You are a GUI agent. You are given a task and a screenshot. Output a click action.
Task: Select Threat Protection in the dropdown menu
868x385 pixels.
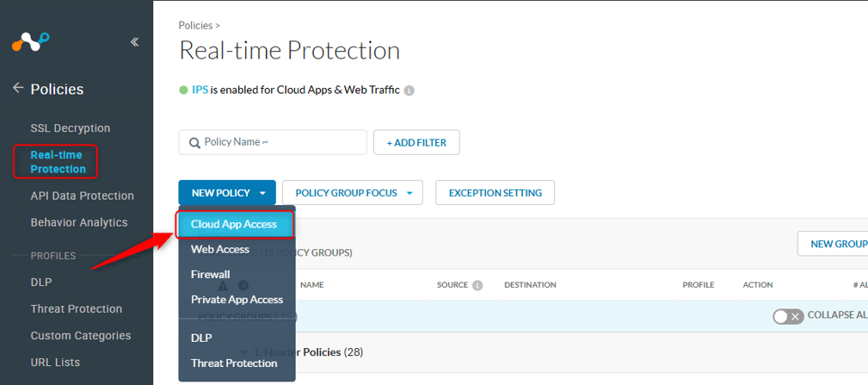(234, 363)
